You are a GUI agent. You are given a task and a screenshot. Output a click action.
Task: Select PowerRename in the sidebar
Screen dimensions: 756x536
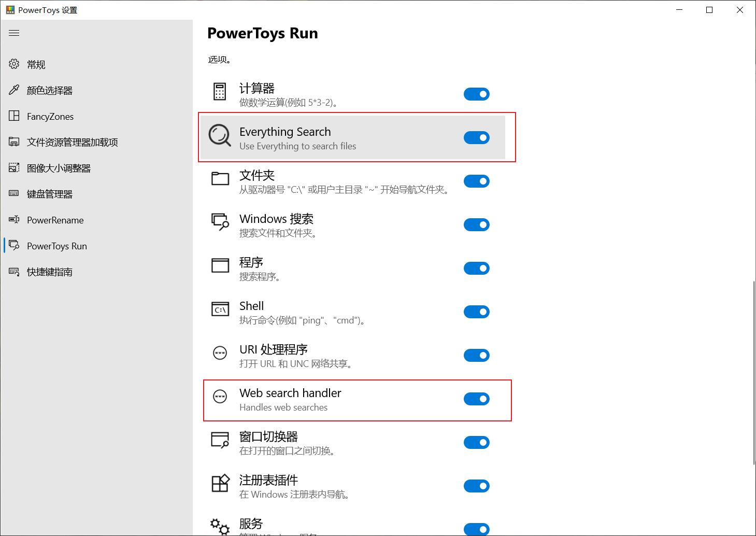(96, 220)
